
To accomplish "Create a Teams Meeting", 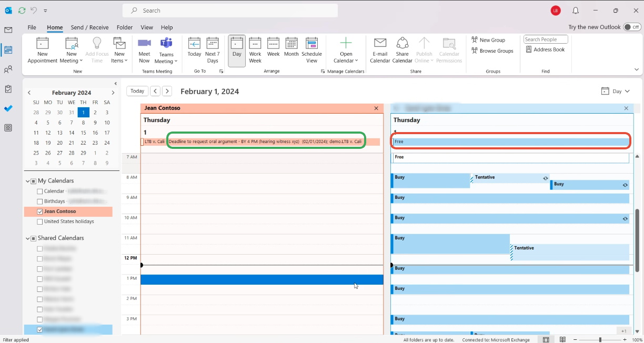I will tap(166, 51).
